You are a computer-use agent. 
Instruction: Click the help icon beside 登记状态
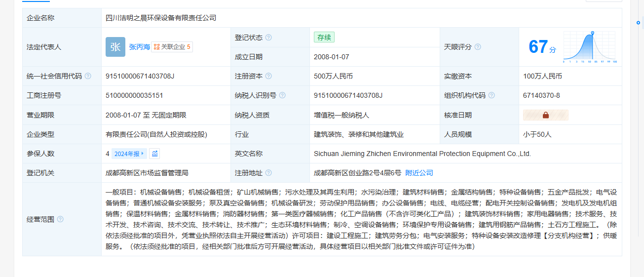coord(268,38)
